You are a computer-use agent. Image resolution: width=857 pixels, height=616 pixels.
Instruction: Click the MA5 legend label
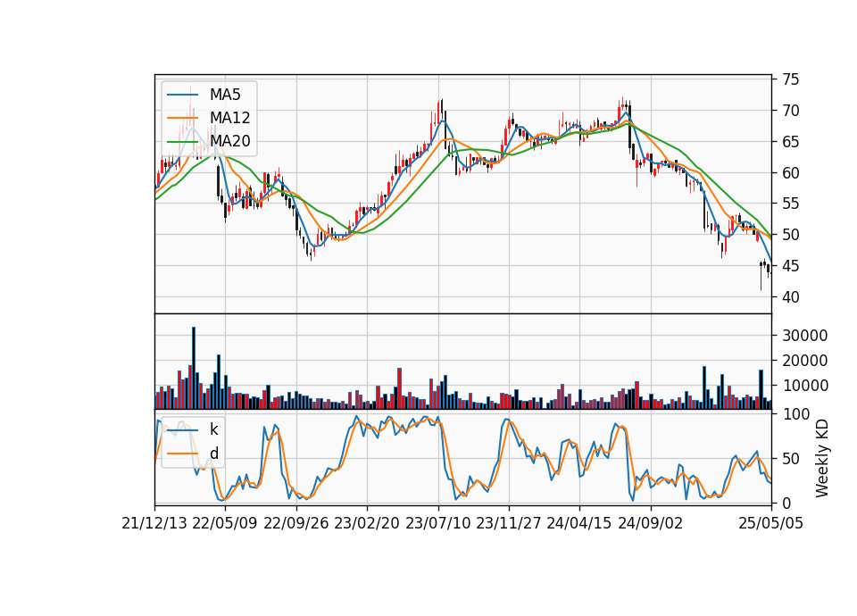[x=225, y=95]
